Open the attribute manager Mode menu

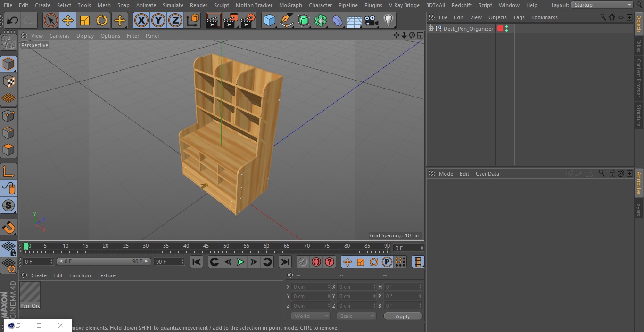click(446, 174)
